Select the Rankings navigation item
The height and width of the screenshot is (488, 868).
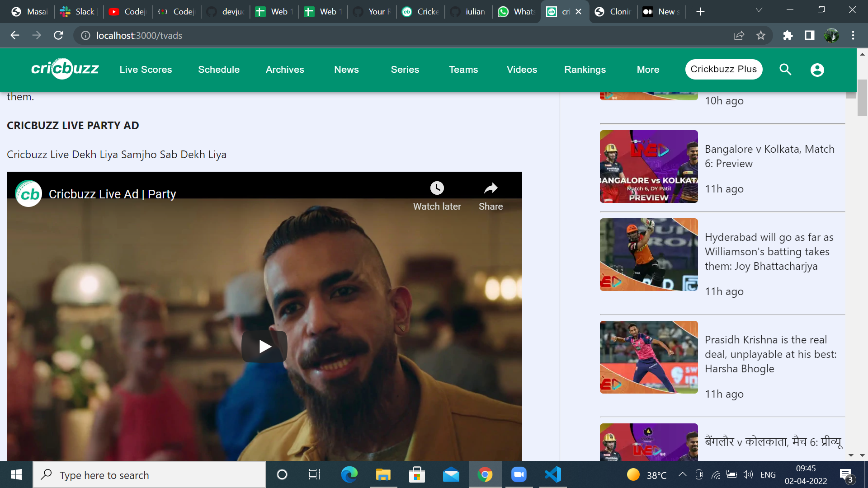pos(585,70)
